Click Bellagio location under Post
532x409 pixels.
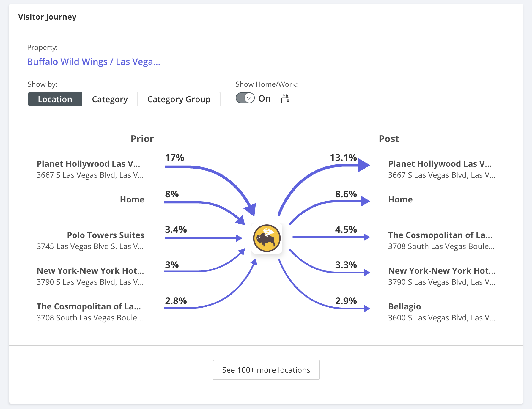pos(404,306)
